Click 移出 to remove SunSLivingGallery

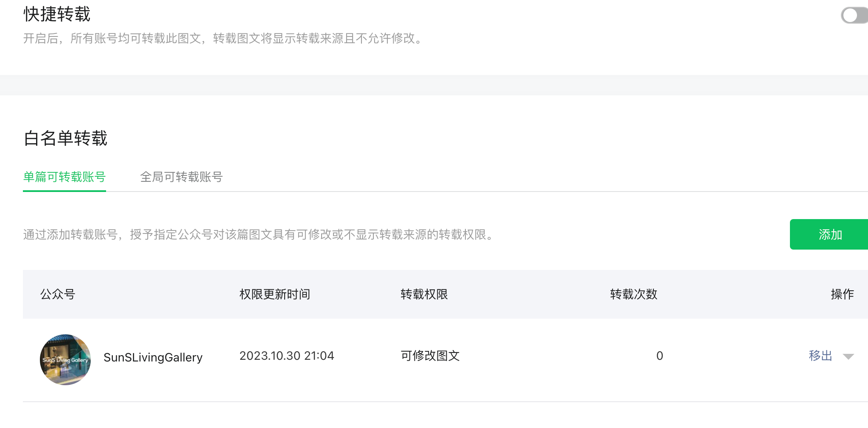click(x=820, y=356)
